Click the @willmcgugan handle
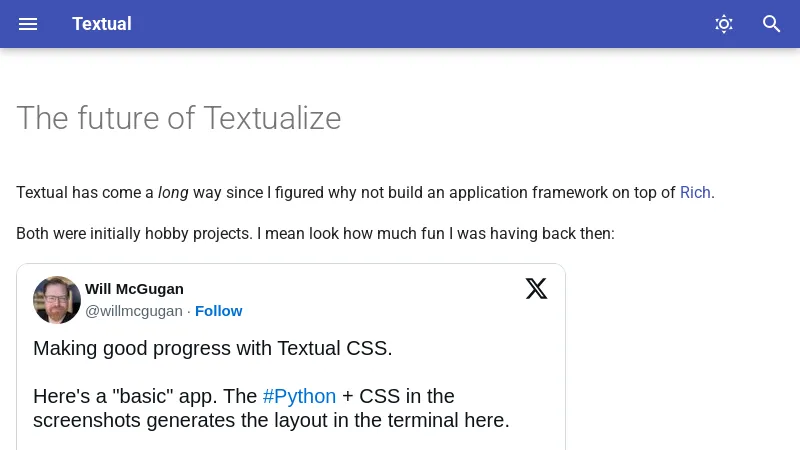The height and width of the screenshot is (450, 800). [133, 311]
